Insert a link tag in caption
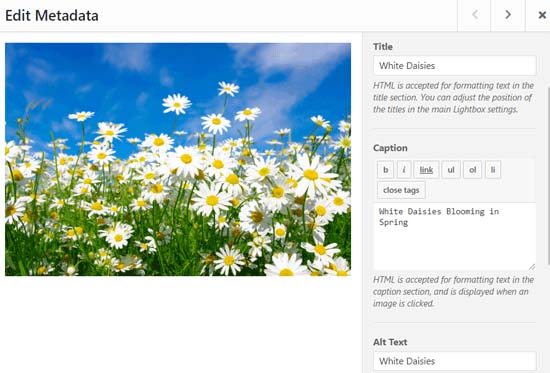Viewport: 550px width, 373px height. (x=426, y=170)
